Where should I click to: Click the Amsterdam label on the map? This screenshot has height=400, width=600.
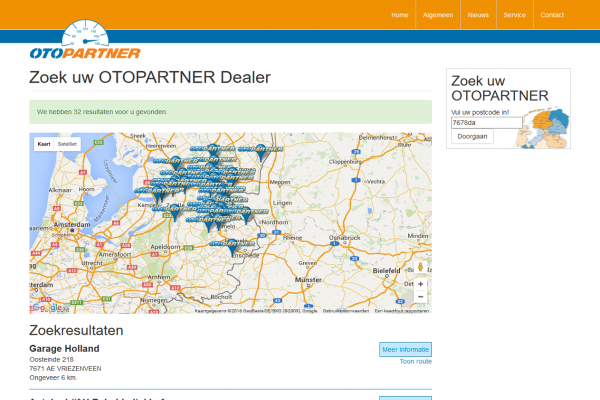coord(72,224)
